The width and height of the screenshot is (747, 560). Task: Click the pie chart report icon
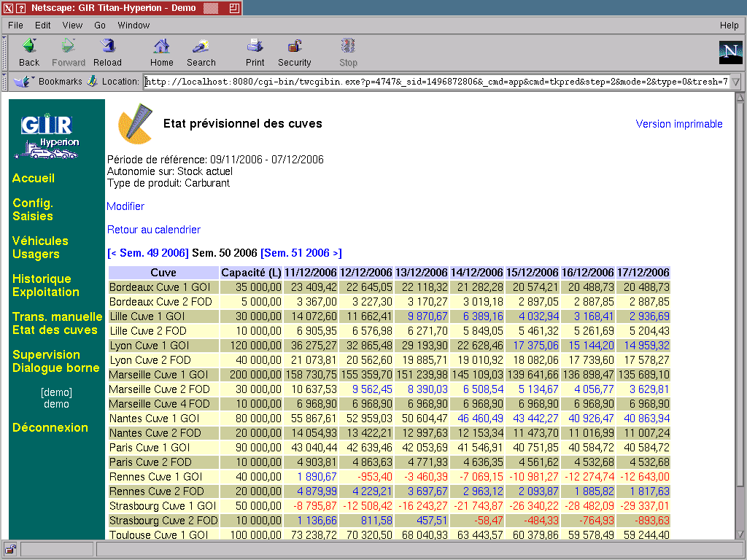[x=135, y=124]
